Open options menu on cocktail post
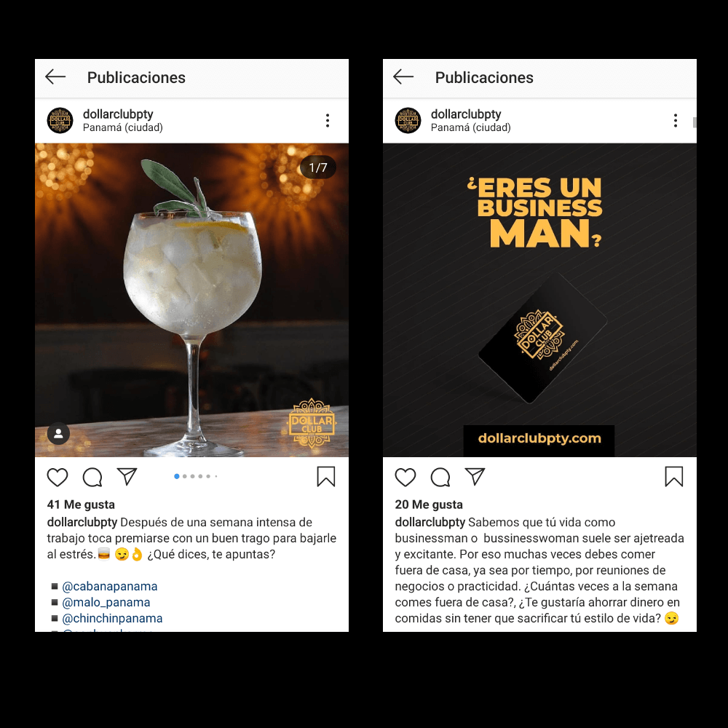The image size is (728, 728). click(x=328, y=120)
